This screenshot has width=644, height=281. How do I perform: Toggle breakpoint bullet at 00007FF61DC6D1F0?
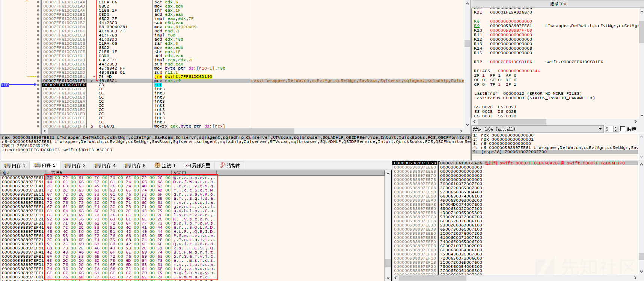[38, 126]
